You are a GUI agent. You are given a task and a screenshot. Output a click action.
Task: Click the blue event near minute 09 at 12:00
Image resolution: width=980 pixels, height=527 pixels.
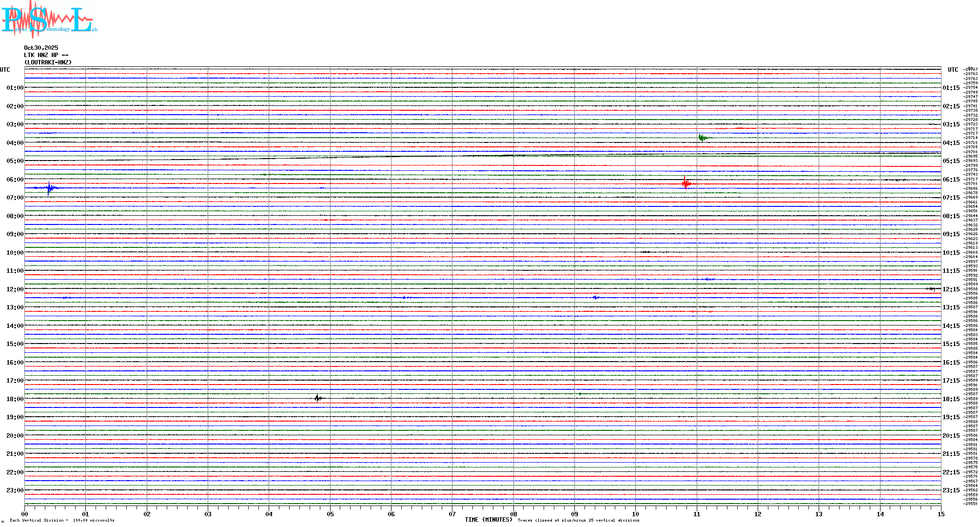(595, 297)
